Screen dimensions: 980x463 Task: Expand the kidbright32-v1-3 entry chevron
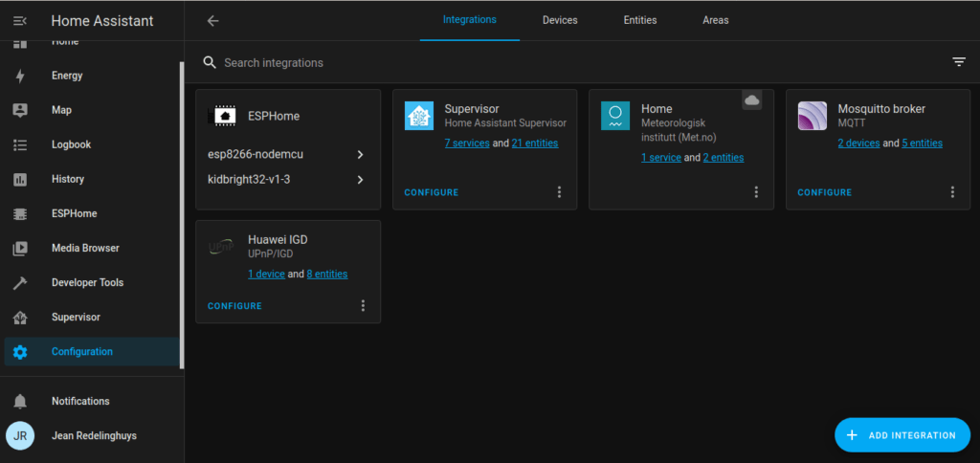click(360, 180)
